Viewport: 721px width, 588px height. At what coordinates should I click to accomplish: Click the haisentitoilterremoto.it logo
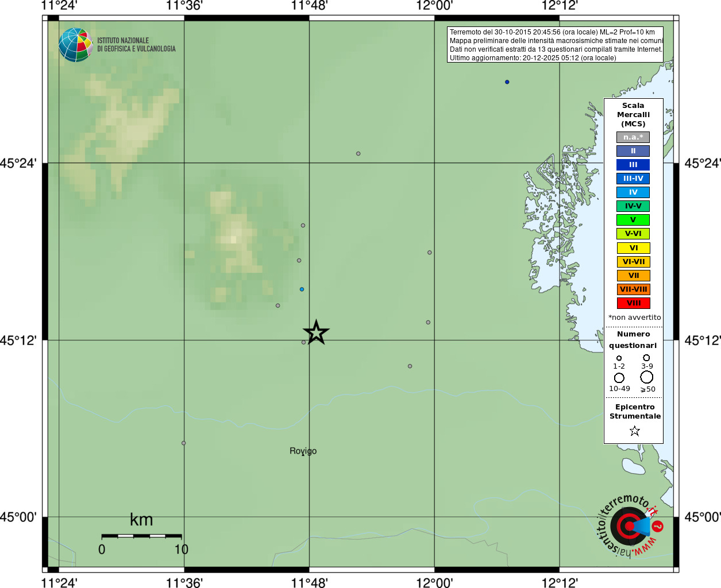pyautogui.click(x=630, y=525)
